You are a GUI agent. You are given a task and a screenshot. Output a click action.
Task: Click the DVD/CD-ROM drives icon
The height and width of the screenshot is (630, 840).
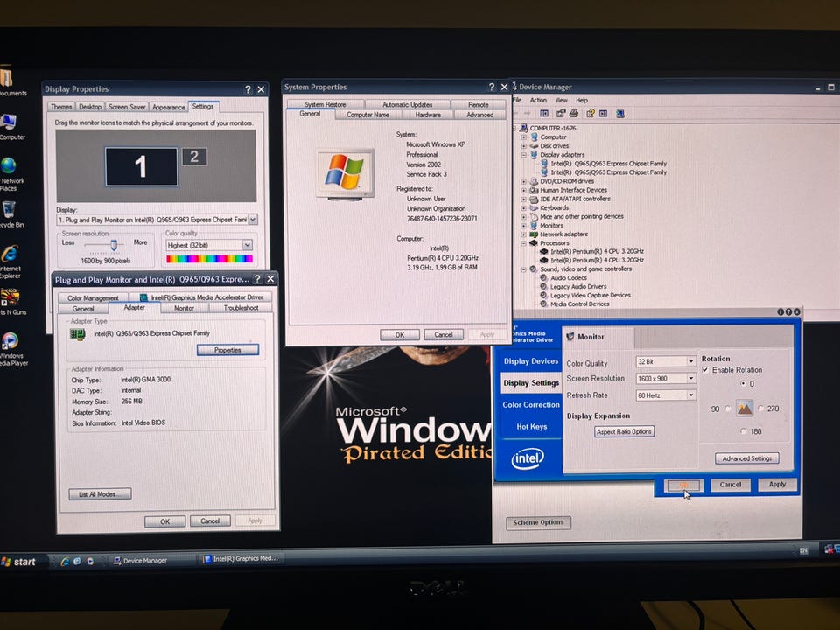(534, 181)
